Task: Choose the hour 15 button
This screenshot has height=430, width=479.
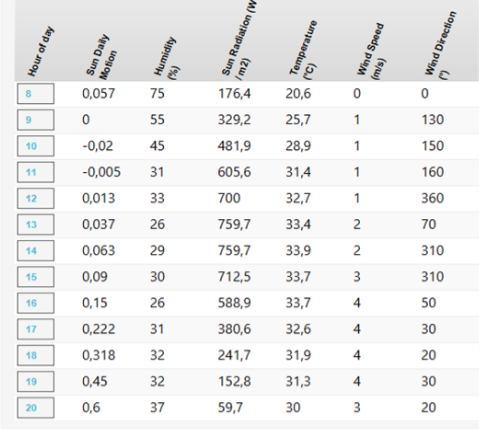Action: point(36,277)
